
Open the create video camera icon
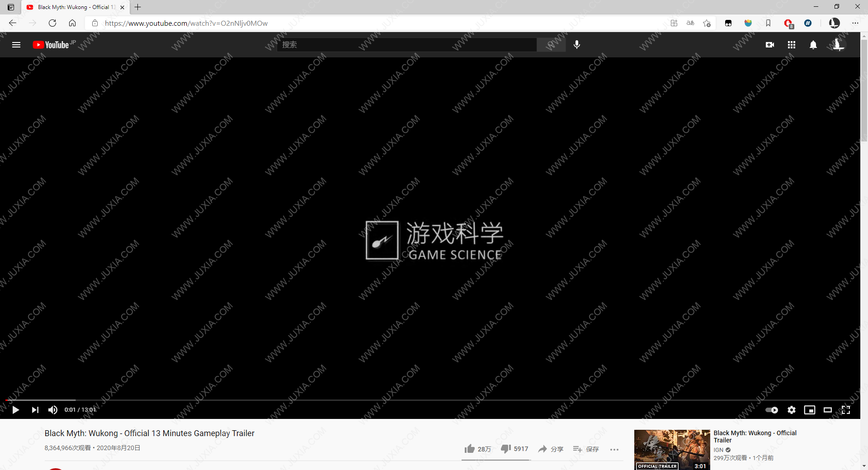click(x=770, y=45)
